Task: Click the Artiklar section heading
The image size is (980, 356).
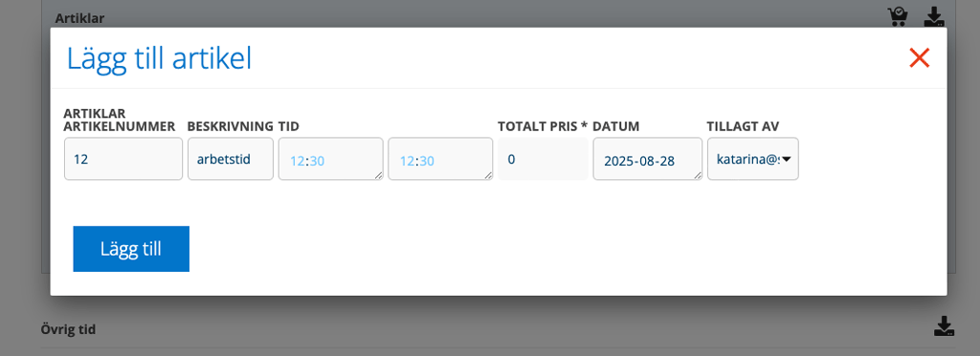Action: [x=79, y=18]
